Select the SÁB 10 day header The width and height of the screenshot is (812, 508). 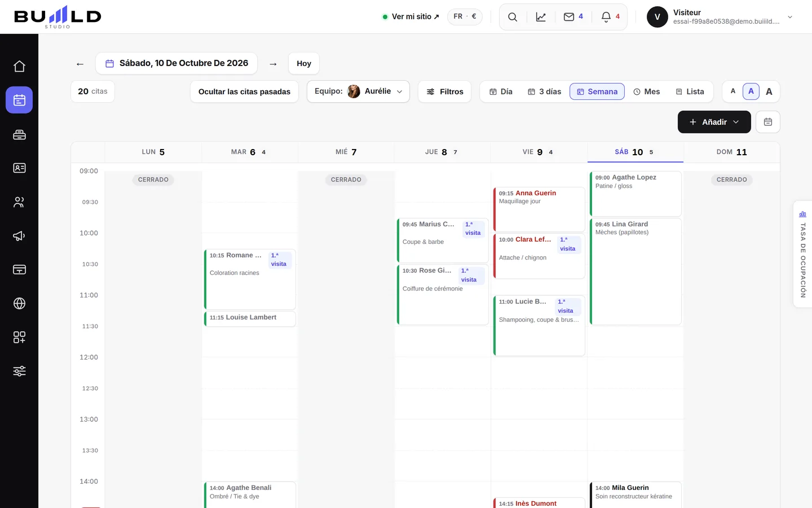tap(636, 152)
